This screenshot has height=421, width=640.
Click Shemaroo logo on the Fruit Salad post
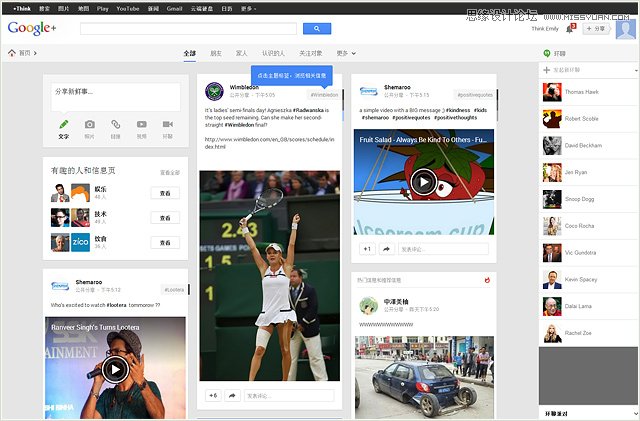[x=369, y=91]
